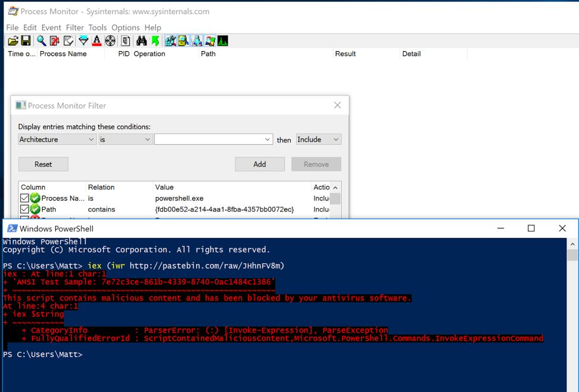Open Find with the binoculars icon
579x392 pixels.
[141, 41]
